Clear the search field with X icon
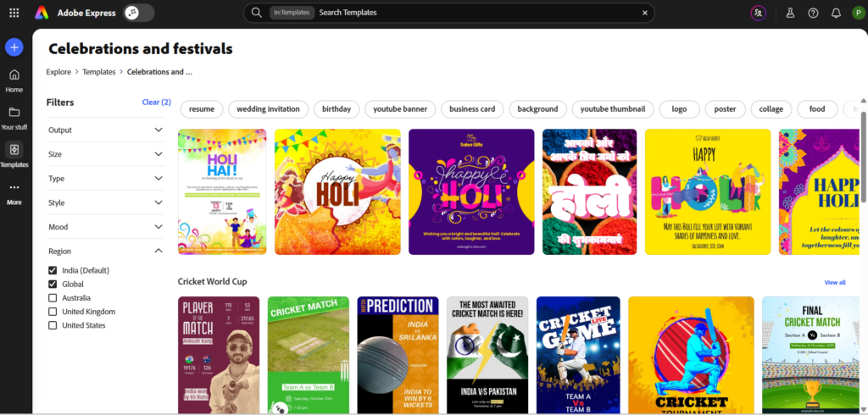The image size is (868, 415). click(x=644, y=13)
